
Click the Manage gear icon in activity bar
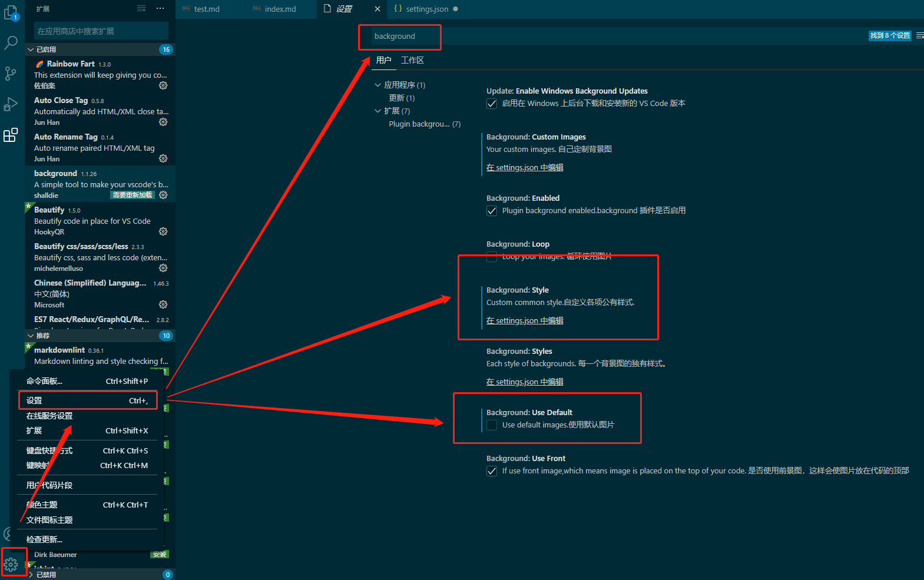(11, 565)
